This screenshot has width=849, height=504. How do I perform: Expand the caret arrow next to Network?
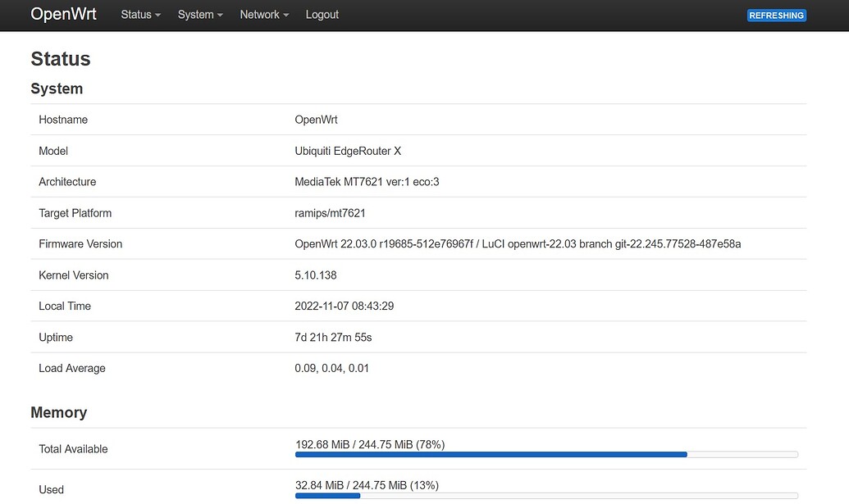[x=285, y=16]
